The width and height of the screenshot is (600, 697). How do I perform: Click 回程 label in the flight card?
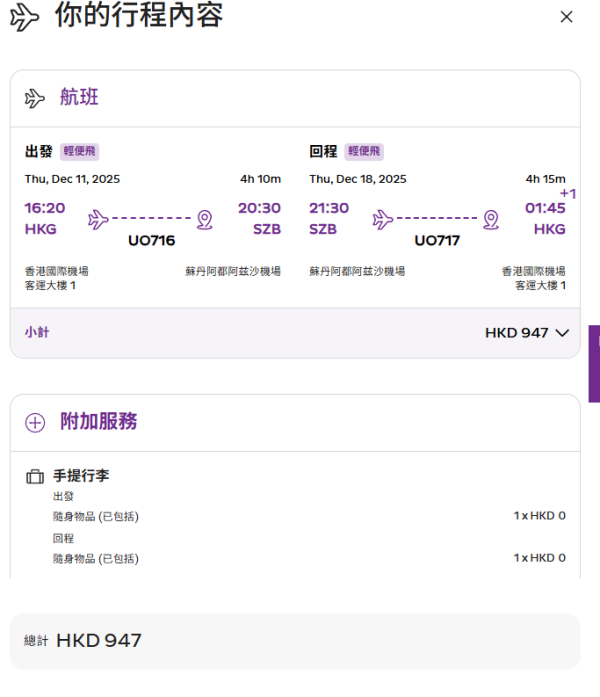coord(324,152)
